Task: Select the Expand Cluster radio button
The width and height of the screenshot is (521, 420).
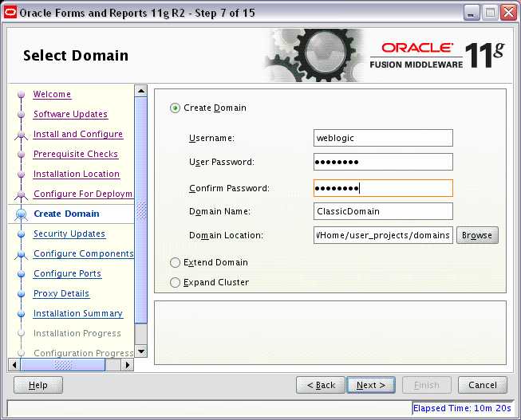Action: pyautogui.click(x=175, y=283)
